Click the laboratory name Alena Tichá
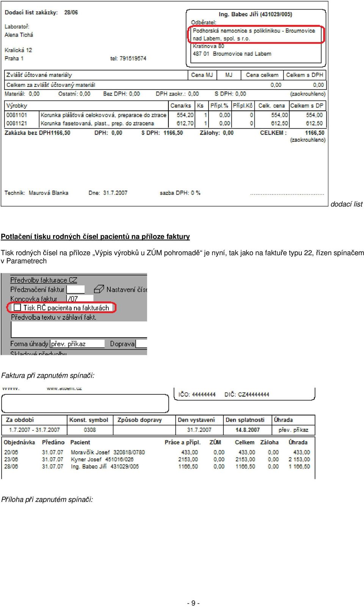 (x=19, y=35)
